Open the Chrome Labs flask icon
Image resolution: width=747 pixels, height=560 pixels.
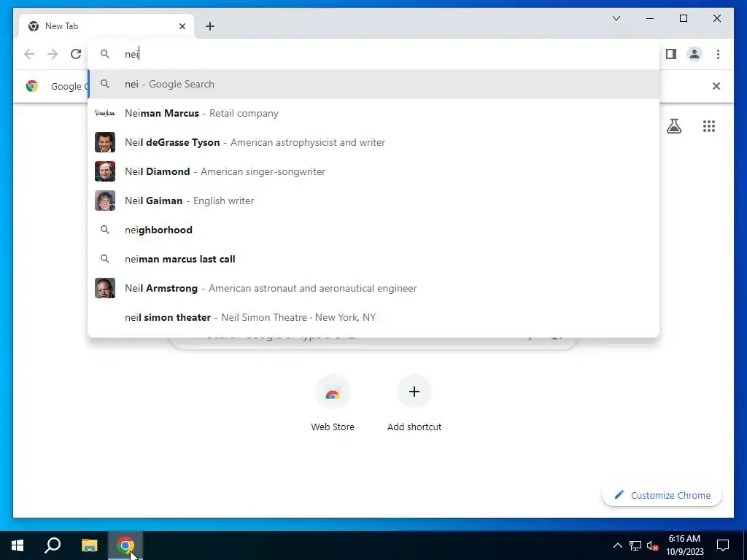pos(673,126)
